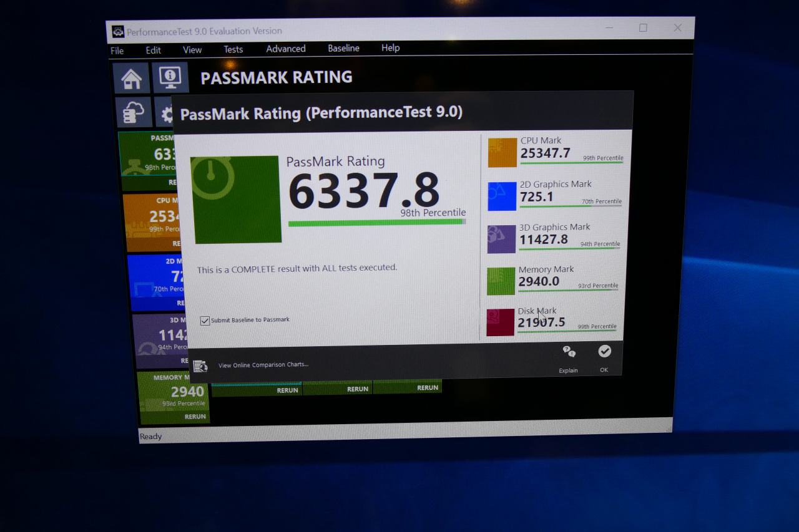Click the Explain speech-bubble icon
799x532 pixels.
(569, 352)
